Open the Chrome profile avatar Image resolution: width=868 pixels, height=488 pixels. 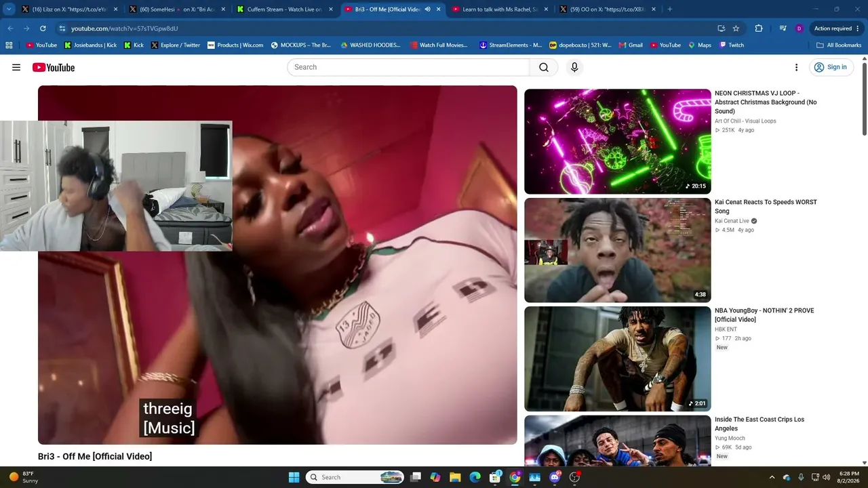[799, 28]
